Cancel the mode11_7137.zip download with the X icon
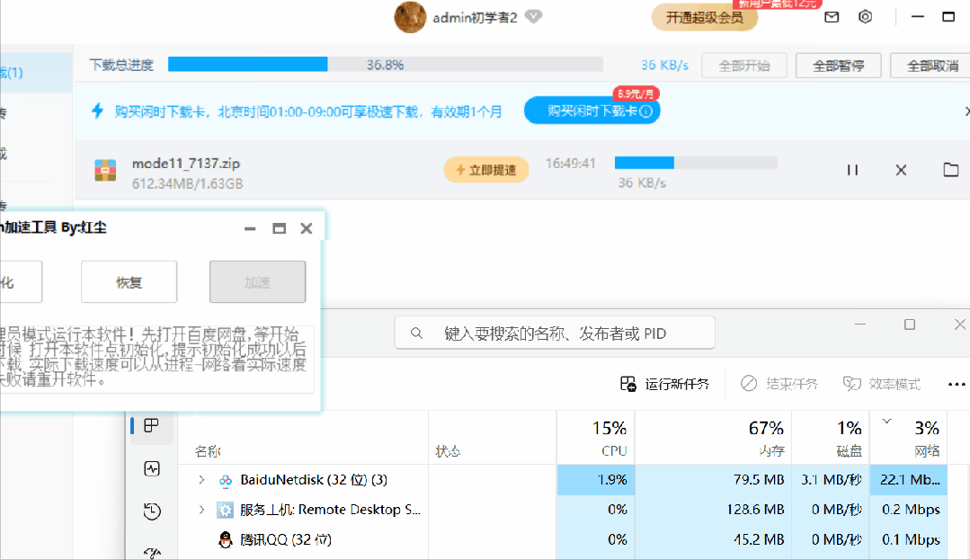Image resolution: width=970 pixels, height=560 pixels. coord(900,169)
